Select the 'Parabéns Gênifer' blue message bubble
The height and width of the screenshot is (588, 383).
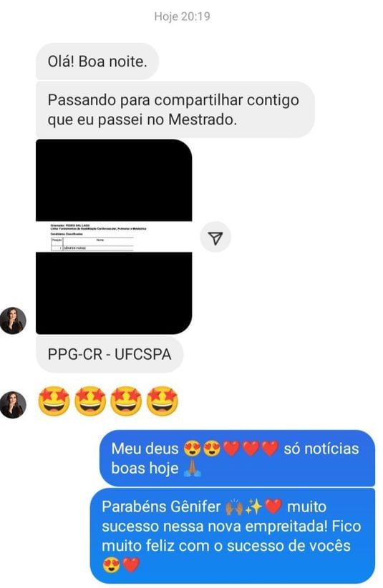tap(233, 536)
